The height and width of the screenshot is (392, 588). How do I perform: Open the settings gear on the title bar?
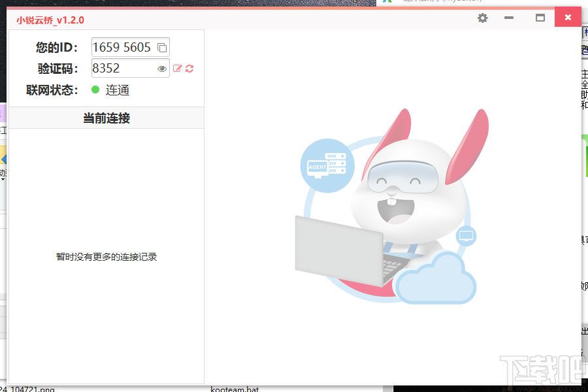[x=482, y=18]
